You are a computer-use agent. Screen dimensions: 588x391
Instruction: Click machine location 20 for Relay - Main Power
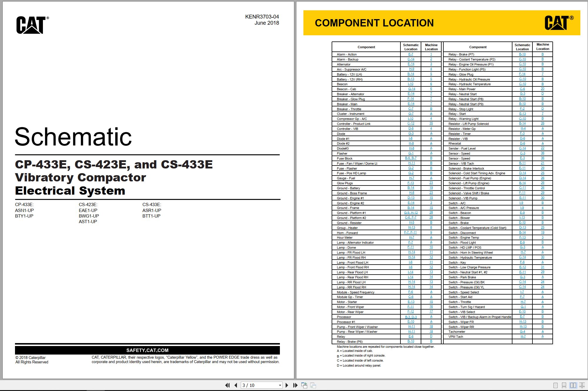tap(542, 89)
